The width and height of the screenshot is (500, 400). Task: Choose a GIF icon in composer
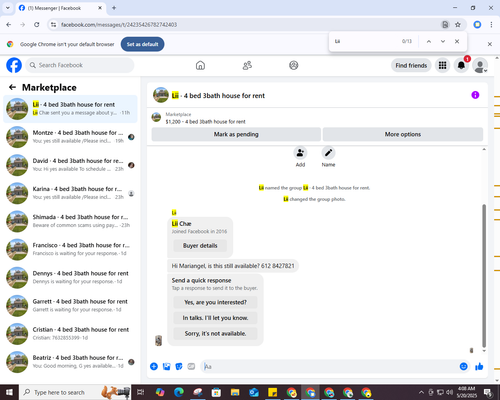(191, 367)
